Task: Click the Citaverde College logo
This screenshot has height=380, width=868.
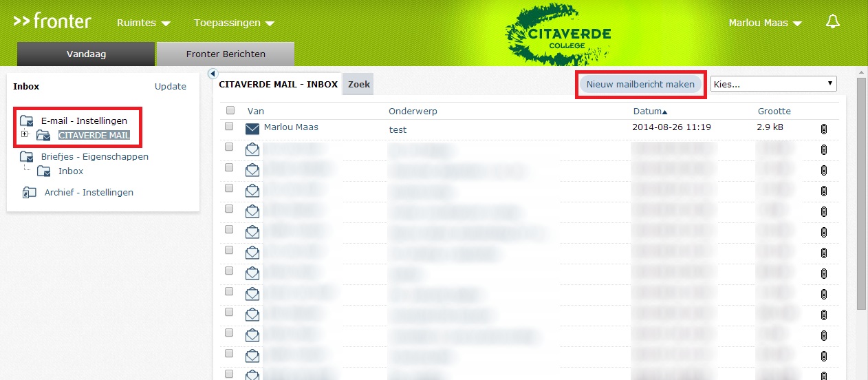Action: click(x=558, y=35)
